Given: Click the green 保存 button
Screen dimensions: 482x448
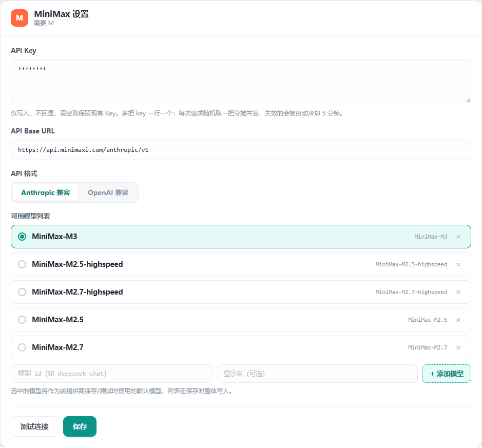Looking at the screenshot, I should pyautogui.click(x=80, y=426).
